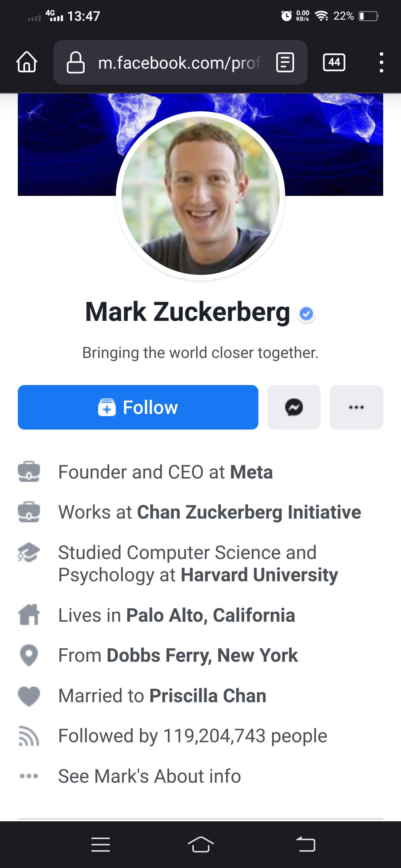Open Palo Alto, California link

click(211, 615)
